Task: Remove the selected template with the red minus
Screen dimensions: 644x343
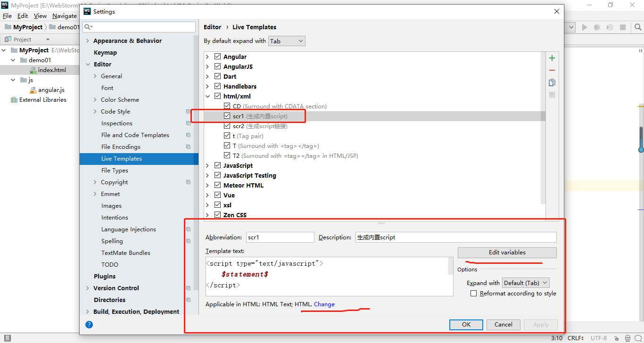Action: 552,70
